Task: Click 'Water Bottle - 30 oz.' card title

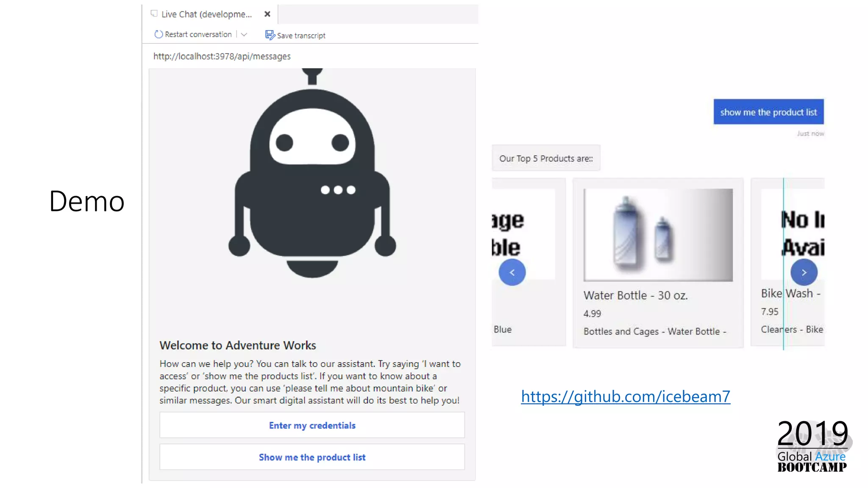Action: pyautogui.click(x=635, y=295)
